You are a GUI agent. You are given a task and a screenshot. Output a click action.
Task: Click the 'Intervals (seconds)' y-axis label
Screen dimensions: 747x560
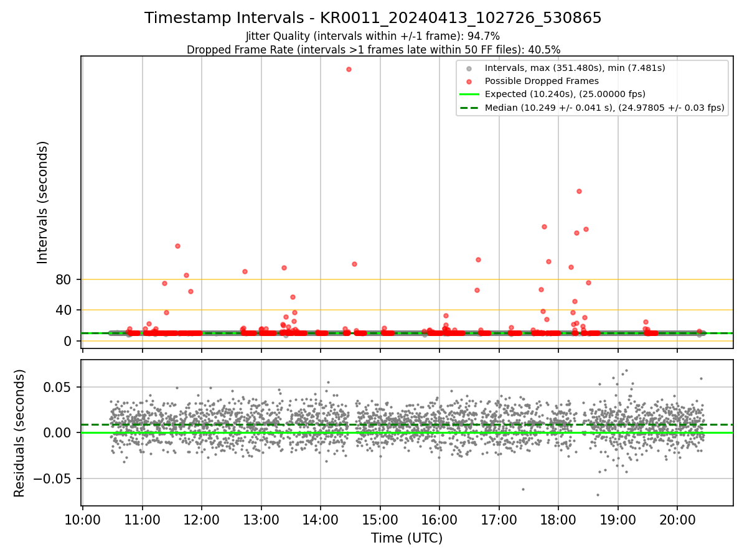[42, 202]
